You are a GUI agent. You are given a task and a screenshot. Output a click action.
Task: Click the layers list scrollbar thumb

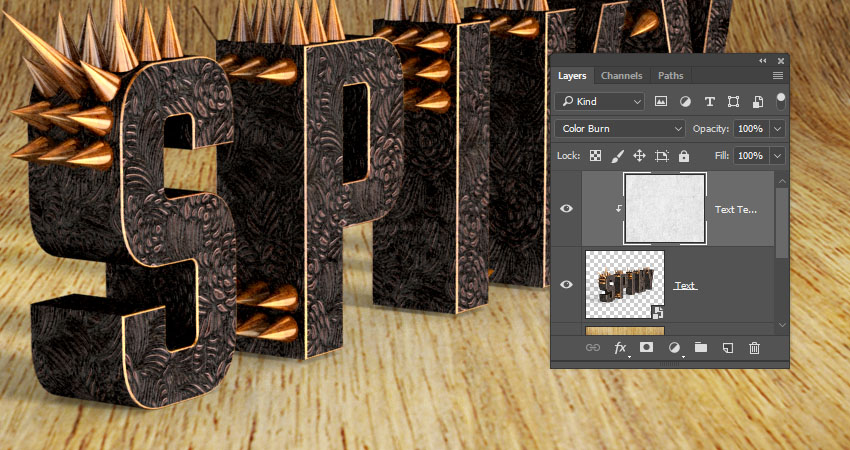point(781,223)
